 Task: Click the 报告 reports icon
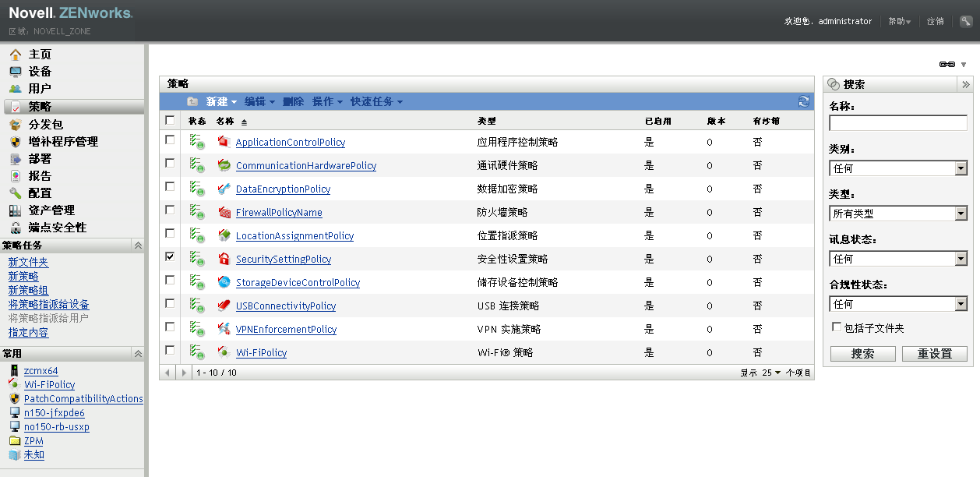[16, 176]
